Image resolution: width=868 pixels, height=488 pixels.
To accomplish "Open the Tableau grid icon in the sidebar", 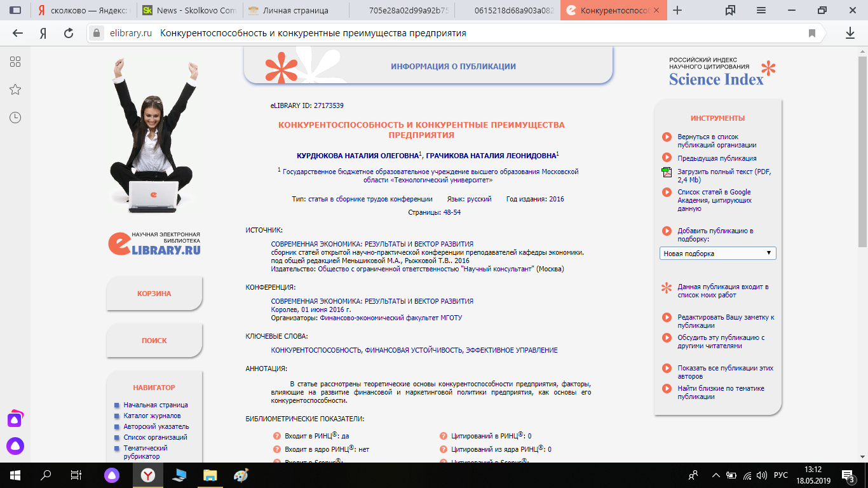I will tap(15, 62).
